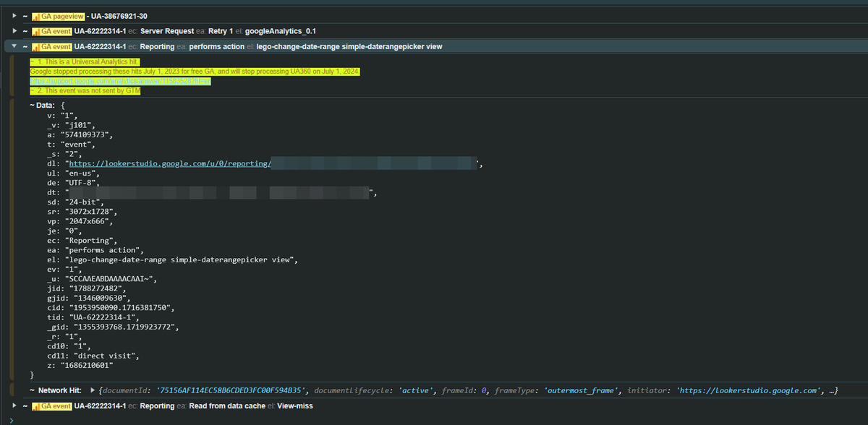Click the chart icon on Server Request event
This screenshot has height=425, width=868.
coord(37,31)
